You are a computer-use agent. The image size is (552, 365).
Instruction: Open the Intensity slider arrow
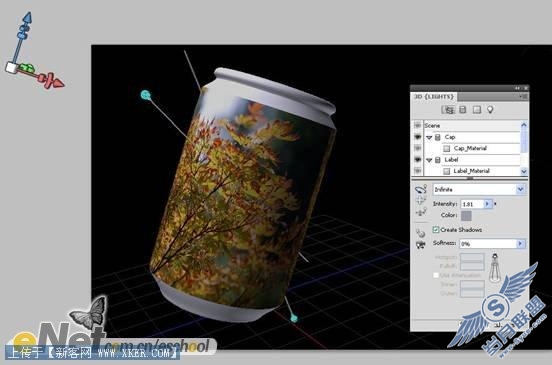pos(487,204)
